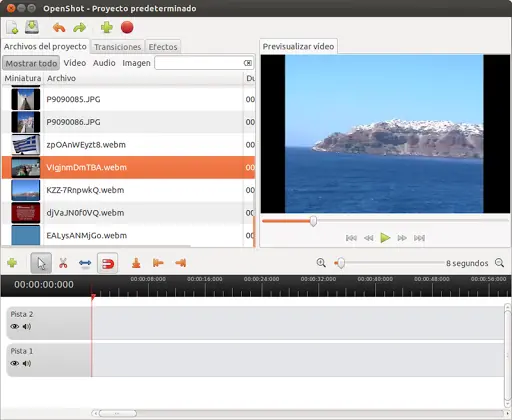Viewport: 512px width, 420px height.
Task: Add a new track with the green plus
Action: 12,263
